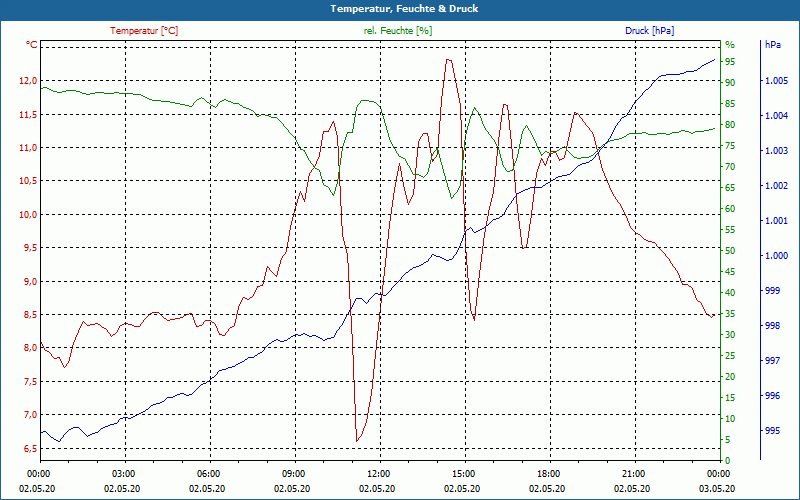Click the 65 humidity axis value

[730, 188]
